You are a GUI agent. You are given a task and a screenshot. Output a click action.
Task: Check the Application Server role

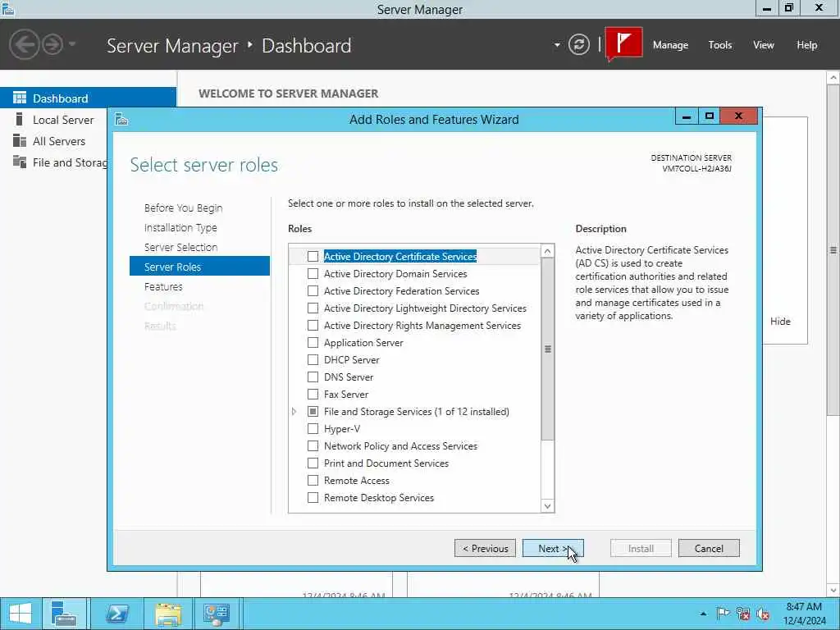click(x=313, y=342)
